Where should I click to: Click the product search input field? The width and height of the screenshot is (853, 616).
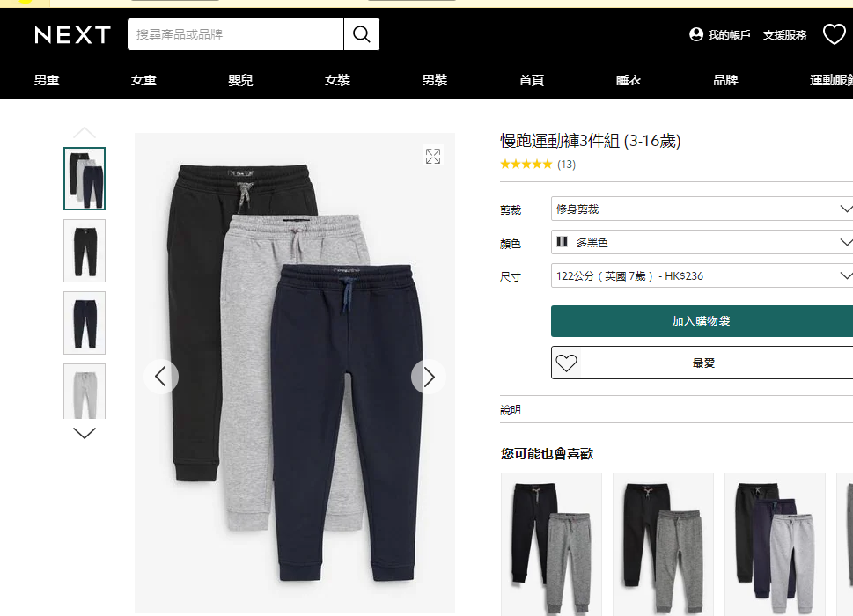(236, 34)
